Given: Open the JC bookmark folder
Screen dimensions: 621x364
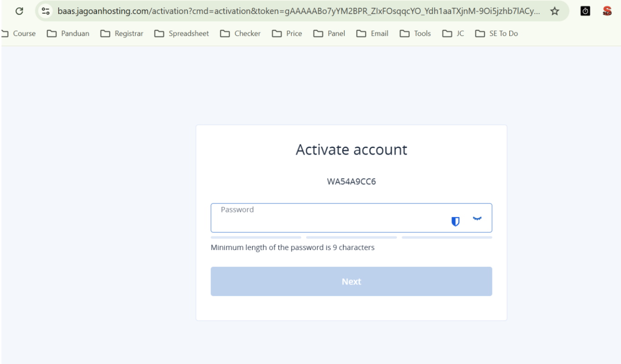Looking at the screenshot, I should click(x=453, y=34).
